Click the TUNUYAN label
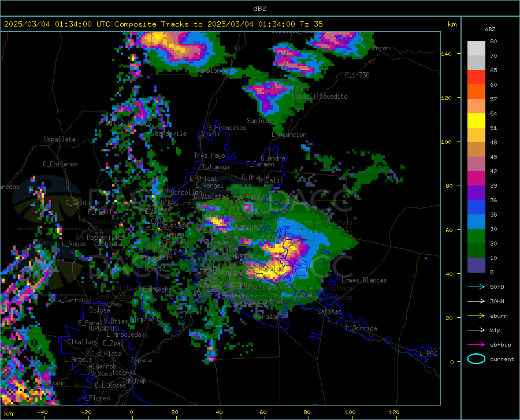The width and height of the screenshot is (520, 420). [x=134, y=381]
